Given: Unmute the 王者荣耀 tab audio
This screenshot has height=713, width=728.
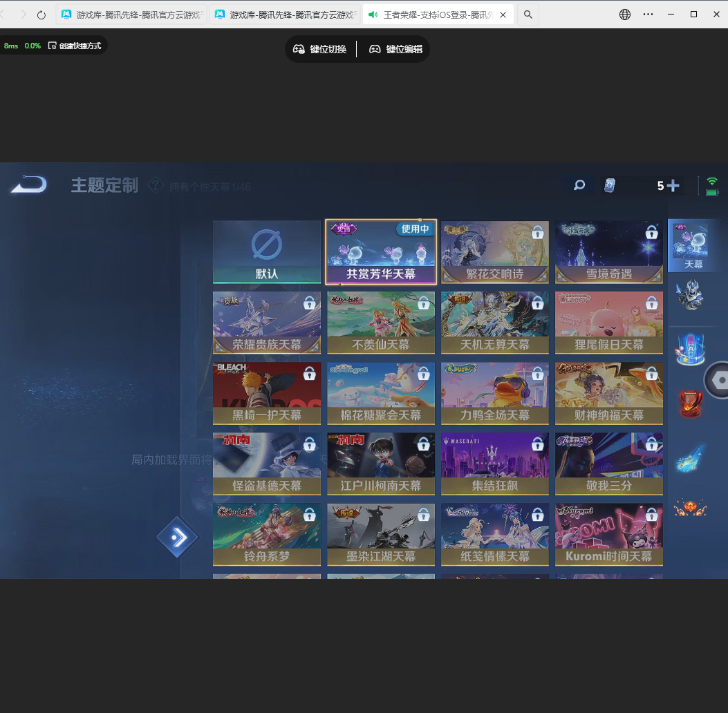Looking at the screenshot, I should pyautogui.click(x=373, y=13).
